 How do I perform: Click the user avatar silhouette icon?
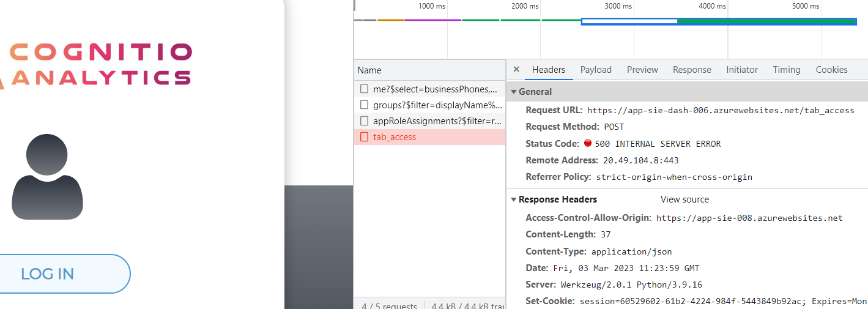pos(47,177)
